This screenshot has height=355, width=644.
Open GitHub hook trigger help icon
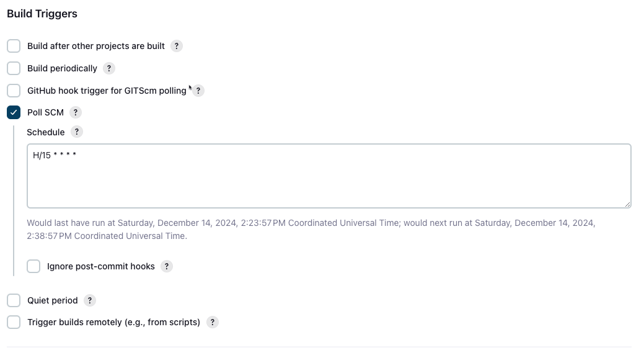click(198, 91)
